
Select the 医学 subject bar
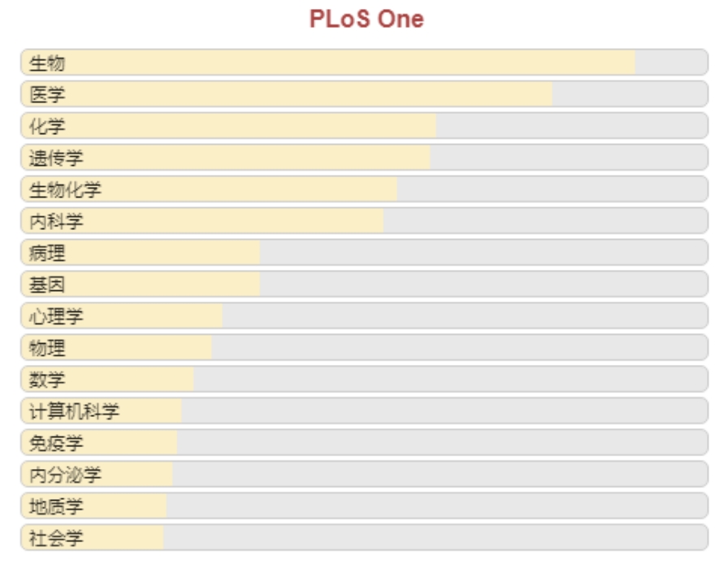tap(365, 93)
